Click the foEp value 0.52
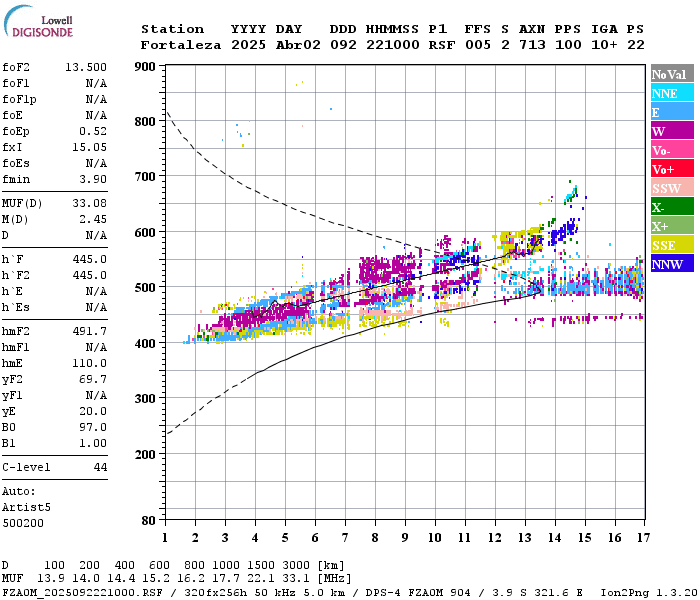Screen dimensions: 700x600 click(x=93, y=131)
